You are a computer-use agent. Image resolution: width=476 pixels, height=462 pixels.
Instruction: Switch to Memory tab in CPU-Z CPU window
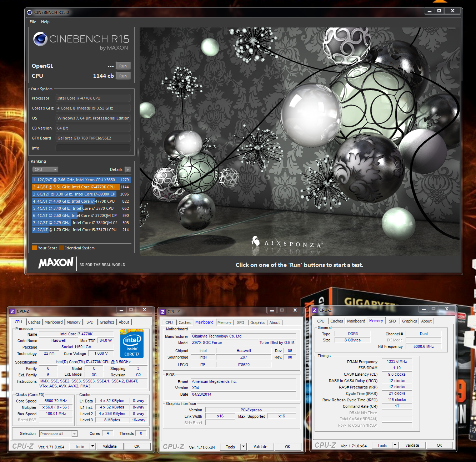74,322
